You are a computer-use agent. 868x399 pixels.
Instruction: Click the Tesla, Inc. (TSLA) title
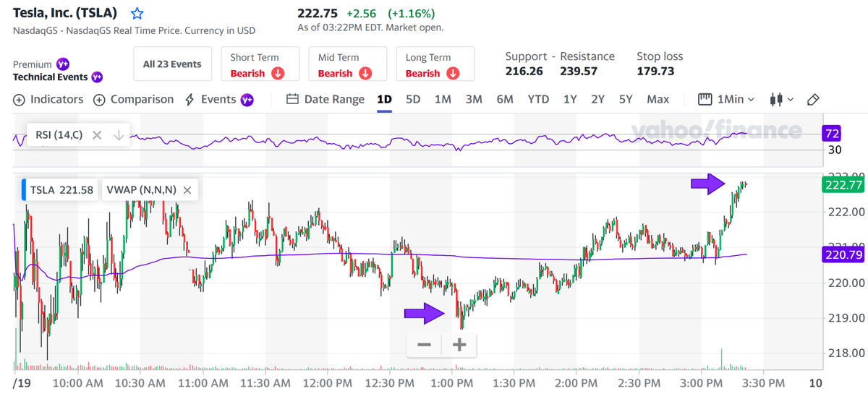[65, 14]
